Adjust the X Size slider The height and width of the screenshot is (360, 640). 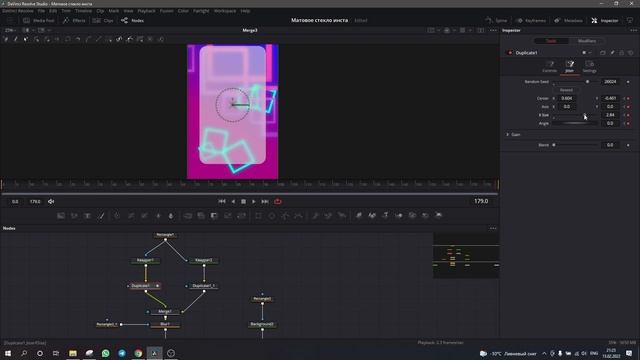[575, 115]
